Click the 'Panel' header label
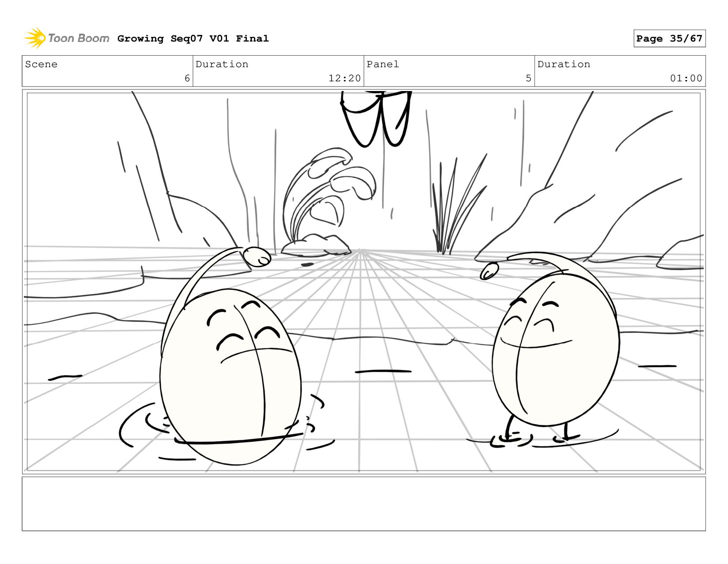 383,64
